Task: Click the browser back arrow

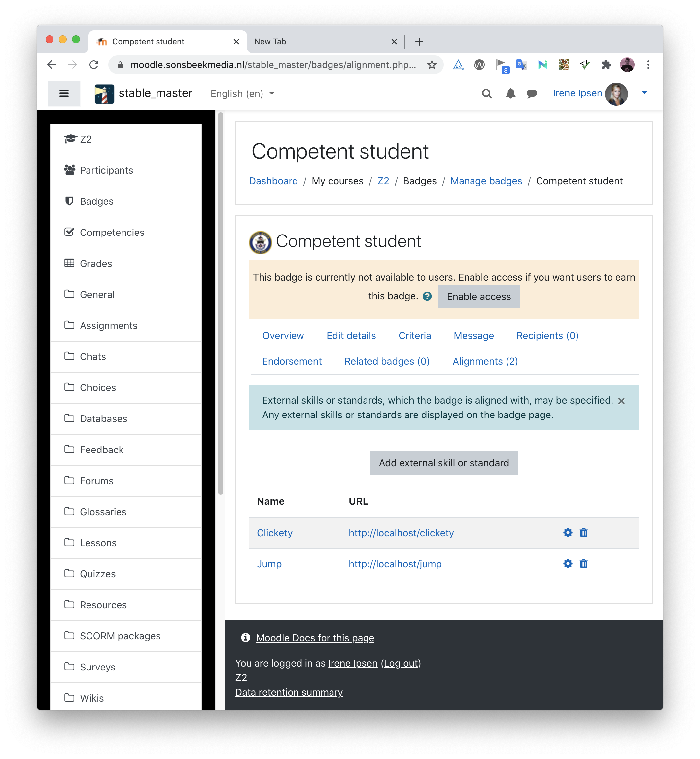Action: pyautogui.click(x=52, y=65)
